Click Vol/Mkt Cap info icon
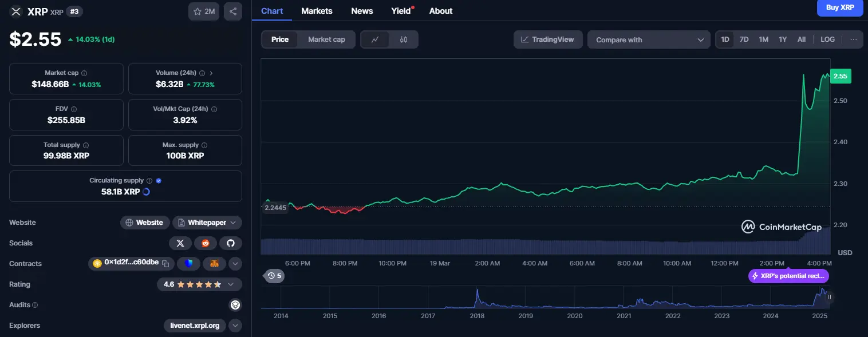 [x=214, y=109]
